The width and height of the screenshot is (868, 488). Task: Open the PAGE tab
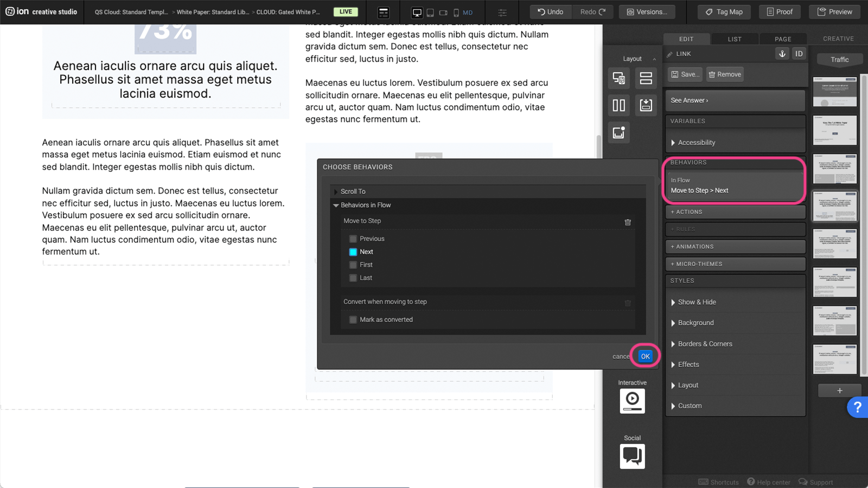click(x=783, y=39)
